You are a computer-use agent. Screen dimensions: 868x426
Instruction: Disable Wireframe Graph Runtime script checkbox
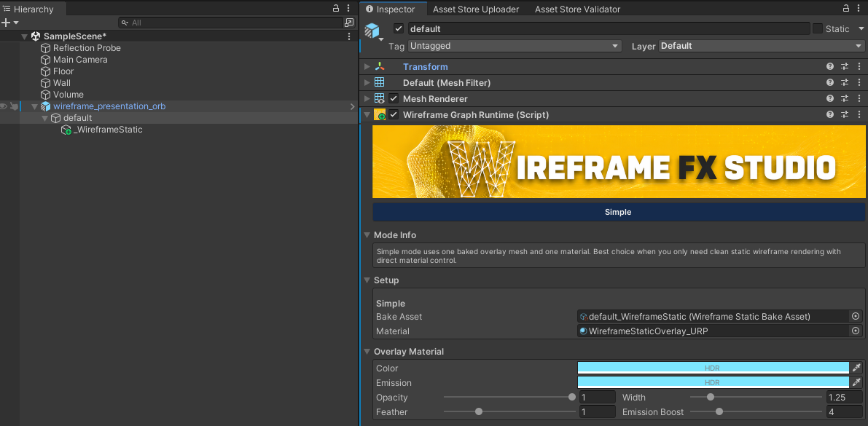[394, 114]
